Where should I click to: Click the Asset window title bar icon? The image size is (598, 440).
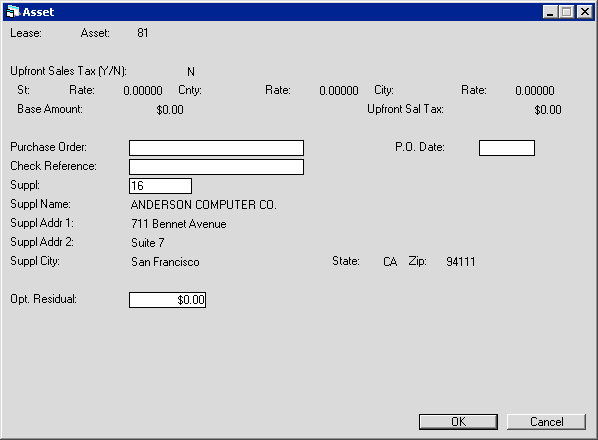point(13,12)
